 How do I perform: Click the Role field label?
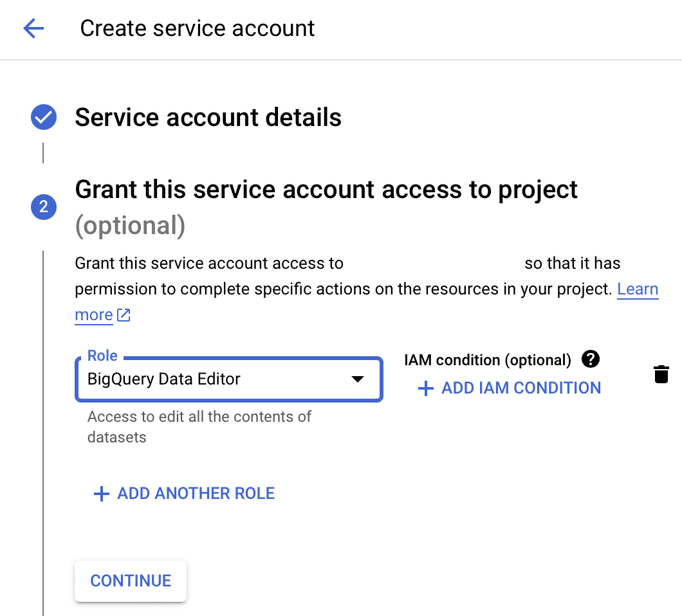click(x=101, y=355)
